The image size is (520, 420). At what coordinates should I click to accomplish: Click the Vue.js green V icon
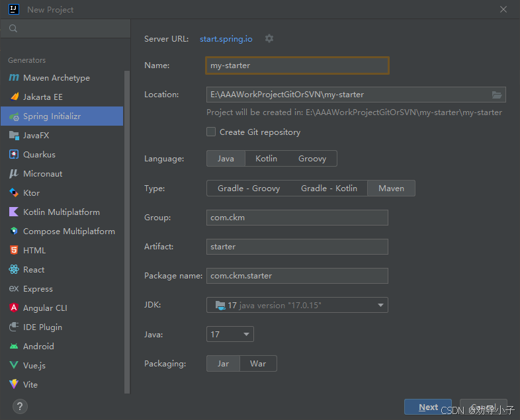[x=14, y=365]
